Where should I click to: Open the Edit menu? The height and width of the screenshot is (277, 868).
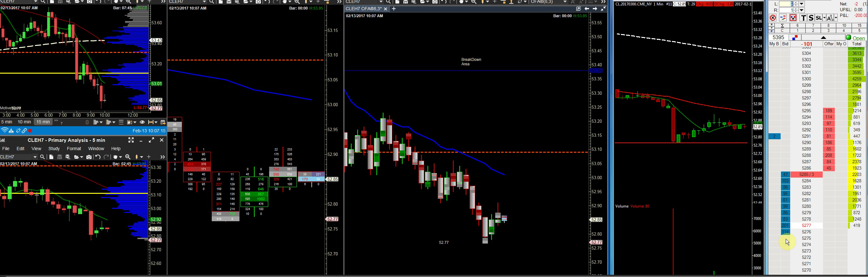point(20,149)
